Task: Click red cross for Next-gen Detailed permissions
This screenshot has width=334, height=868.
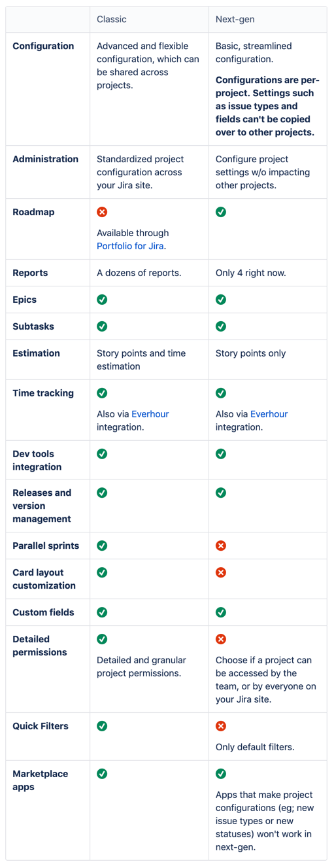Action: (x=221, y=639)
